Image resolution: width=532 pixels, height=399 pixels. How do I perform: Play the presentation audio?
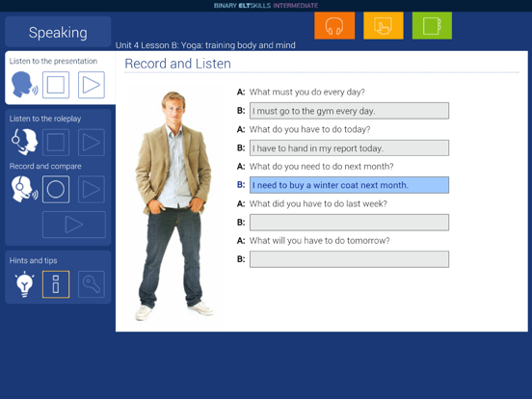coord(92,85)
